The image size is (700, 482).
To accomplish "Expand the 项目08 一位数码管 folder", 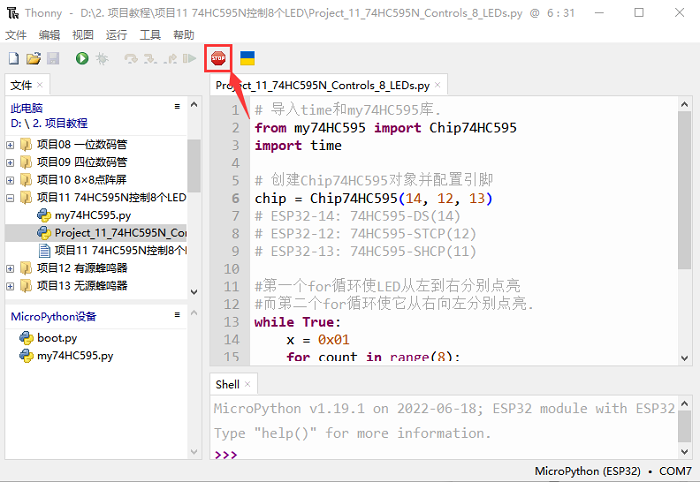I will point(11,144).
